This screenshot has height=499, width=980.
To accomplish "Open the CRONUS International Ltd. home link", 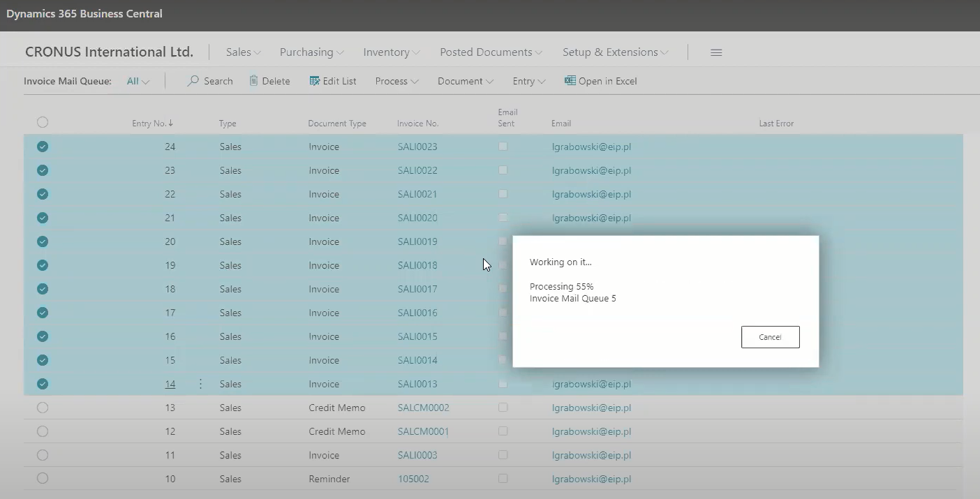I will tap(109, 52).
